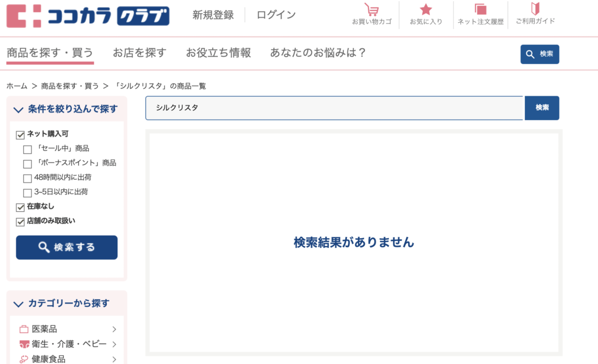Go to ホーム in the breadcrumb

click(17, 86)
